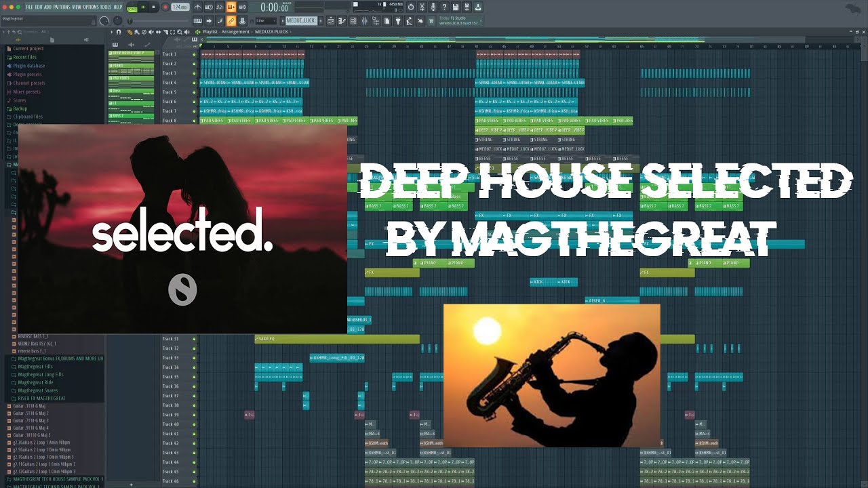Mute Track 34 via its green LED
Viewport: 868px width, 488px height.
click(x=194, y=367)
